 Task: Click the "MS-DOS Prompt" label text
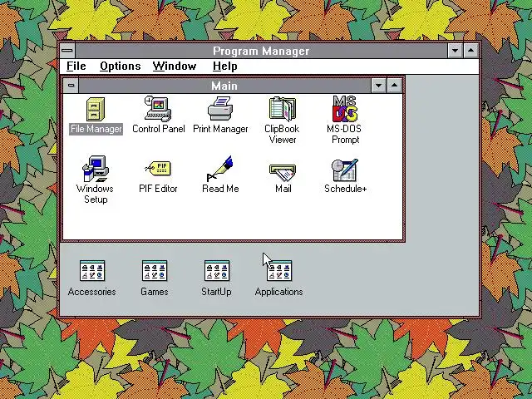[x=345, y=134]
